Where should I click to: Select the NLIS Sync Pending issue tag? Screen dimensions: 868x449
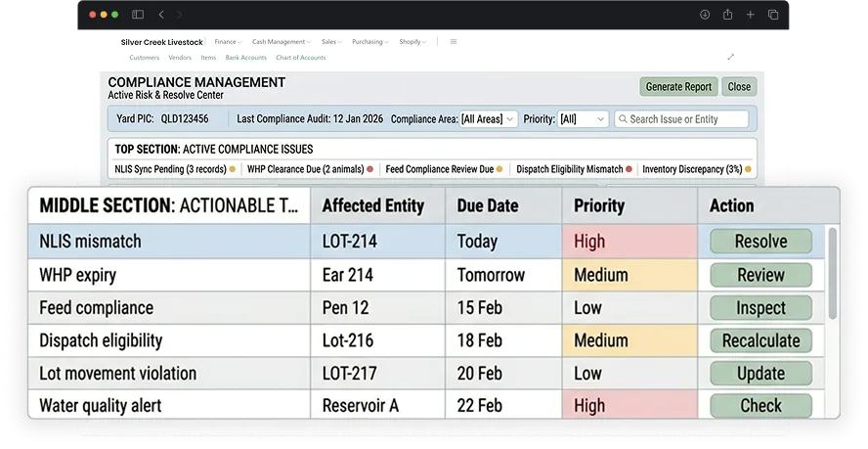point(175,169)
